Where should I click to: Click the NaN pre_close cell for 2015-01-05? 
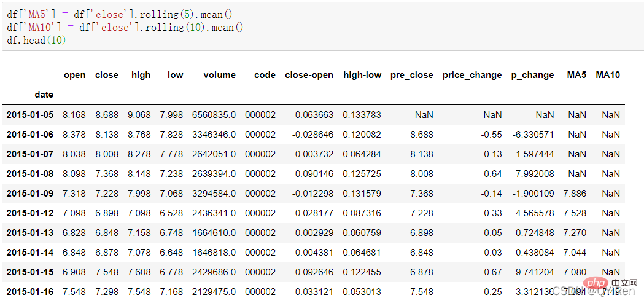[x=424, y=115]
